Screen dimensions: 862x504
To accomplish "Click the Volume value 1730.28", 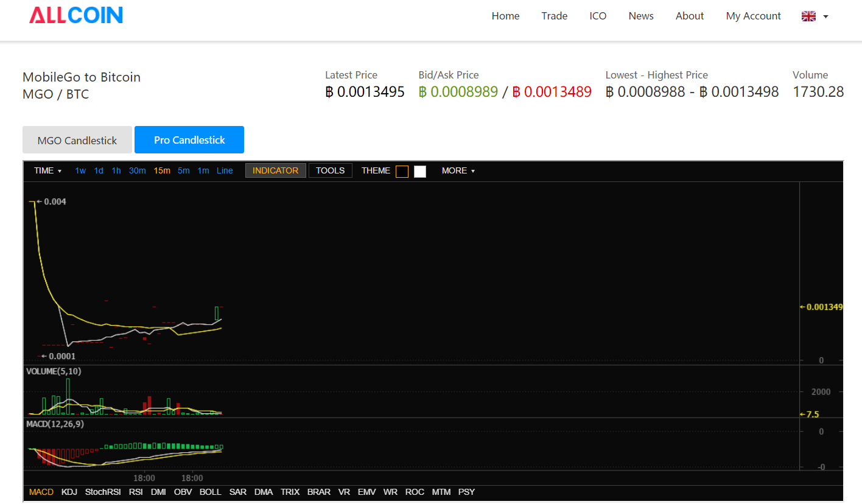I will click(818, 92).
